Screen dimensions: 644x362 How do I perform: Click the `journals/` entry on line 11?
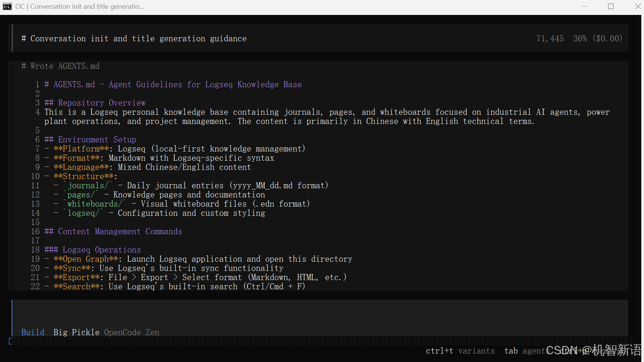(88, 186)
